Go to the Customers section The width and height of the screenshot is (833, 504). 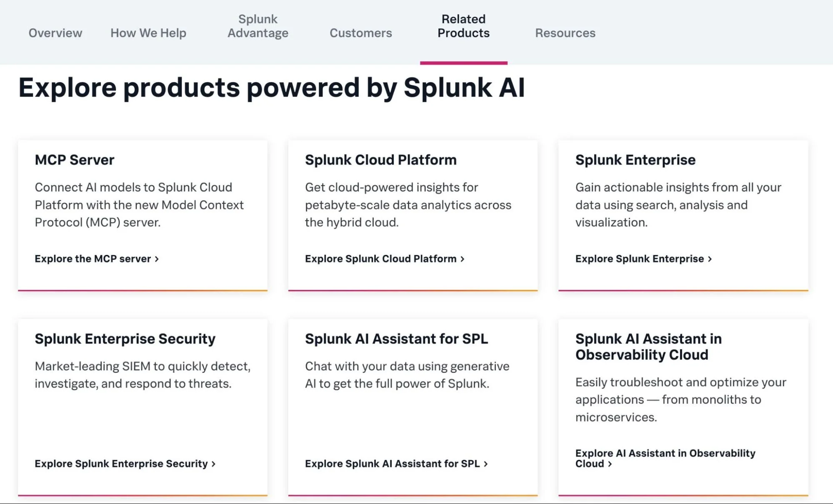tap(360, 33)
